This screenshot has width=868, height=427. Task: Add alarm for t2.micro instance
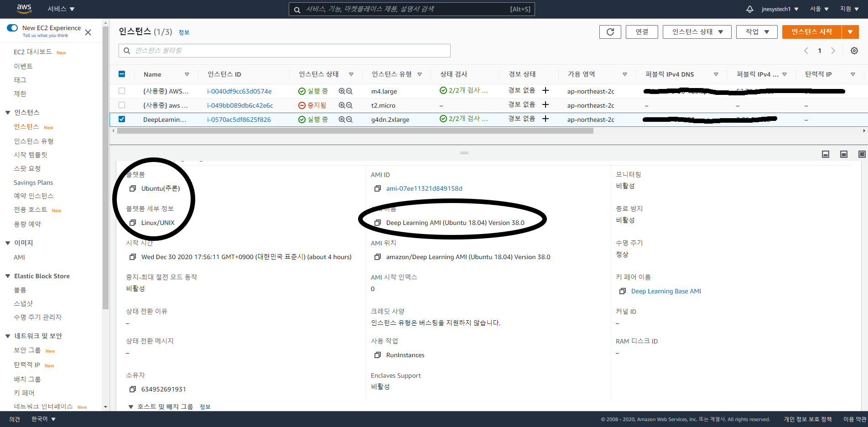[546, 104]
